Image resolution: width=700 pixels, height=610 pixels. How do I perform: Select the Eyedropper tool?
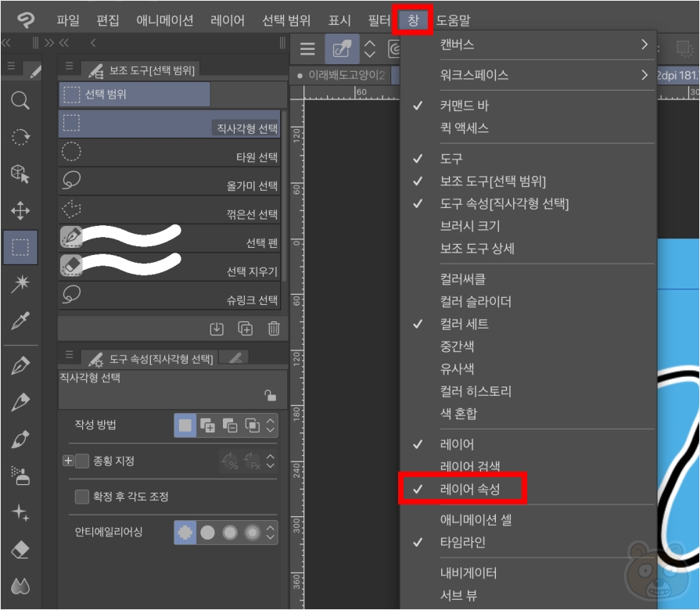point(20,321)
